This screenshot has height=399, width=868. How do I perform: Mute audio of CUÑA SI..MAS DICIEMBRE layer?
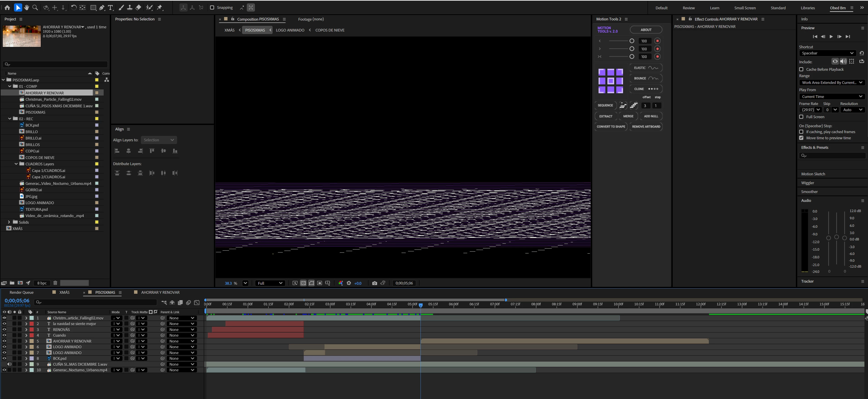pos(10,364)
